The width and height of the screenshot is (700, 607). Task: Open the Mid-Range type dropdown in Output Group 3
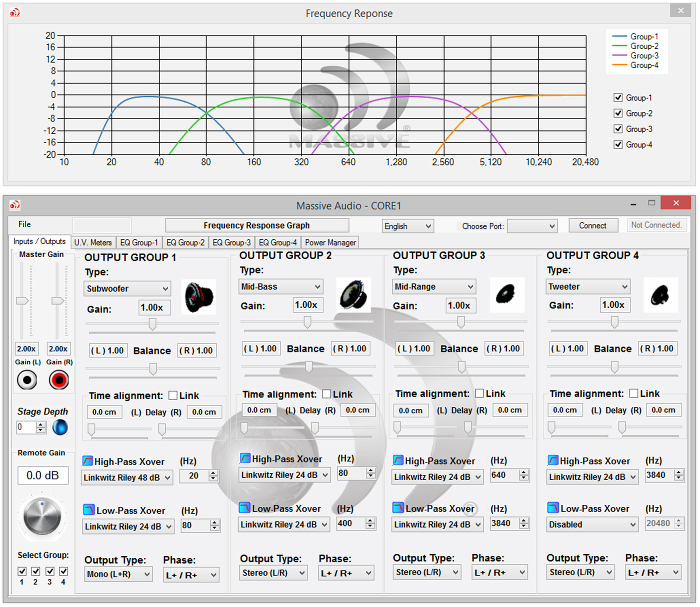(433, 286)
